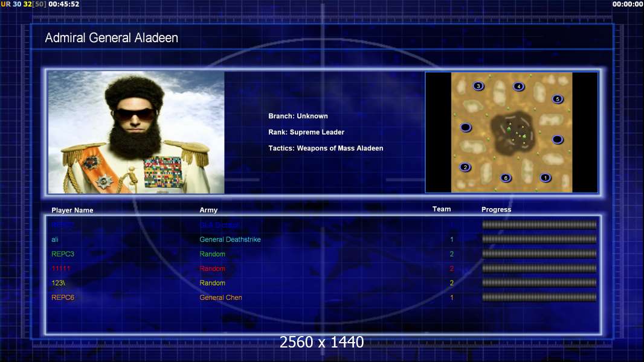Click 'General Chen' army entry
The image size is (644, 362).
221,297
